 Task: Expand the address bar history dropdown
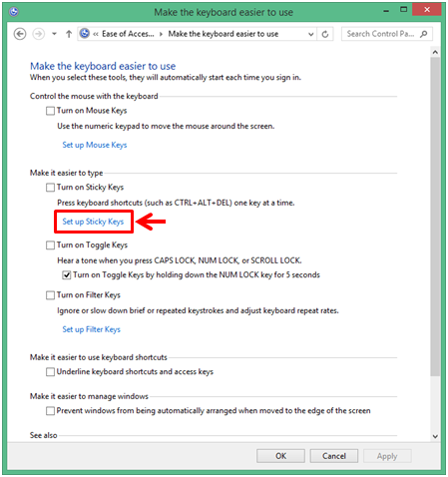point(310,34)
